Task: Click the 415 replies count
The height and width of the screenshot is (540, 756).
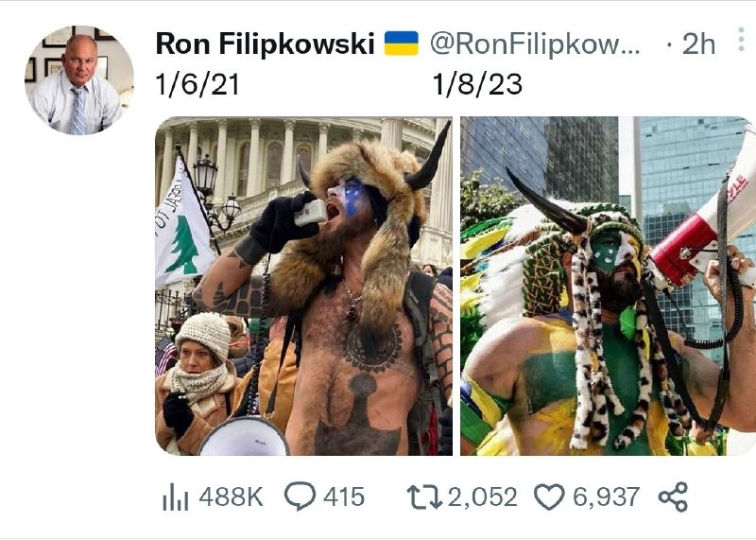Action: point(344,496)
